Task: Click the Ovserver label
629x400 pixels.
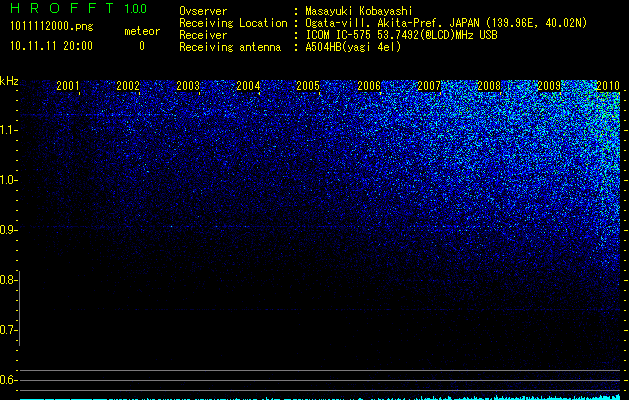Action: (x=203, y=11)
